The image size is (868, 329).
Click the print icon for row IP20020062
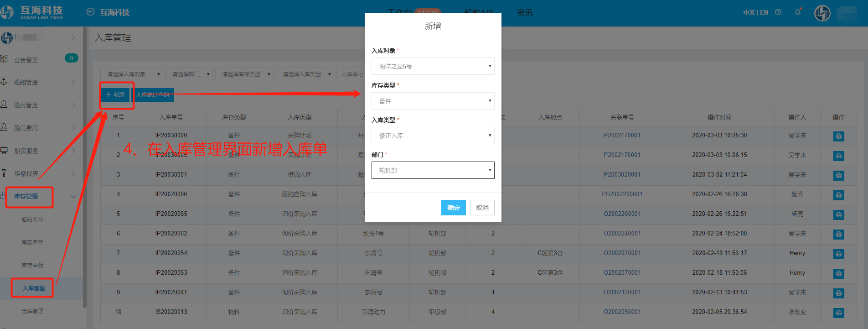click(839, 234)
